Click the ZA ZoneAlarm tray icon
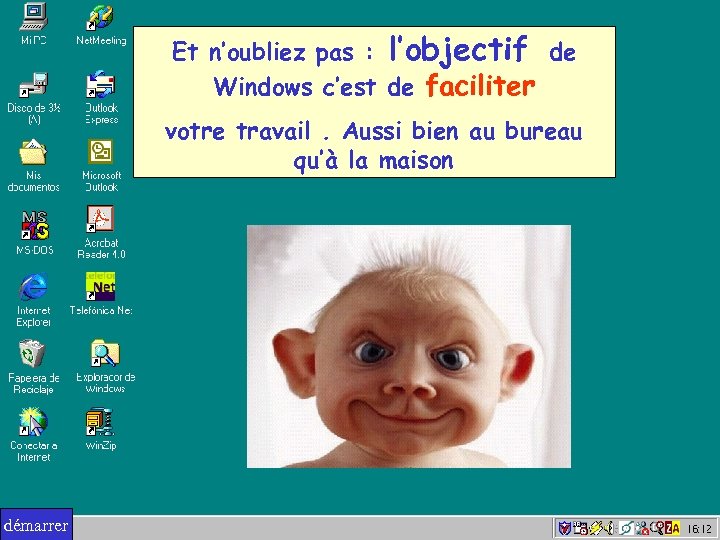This screenshot has height=540, width=720. click(672, 528)
